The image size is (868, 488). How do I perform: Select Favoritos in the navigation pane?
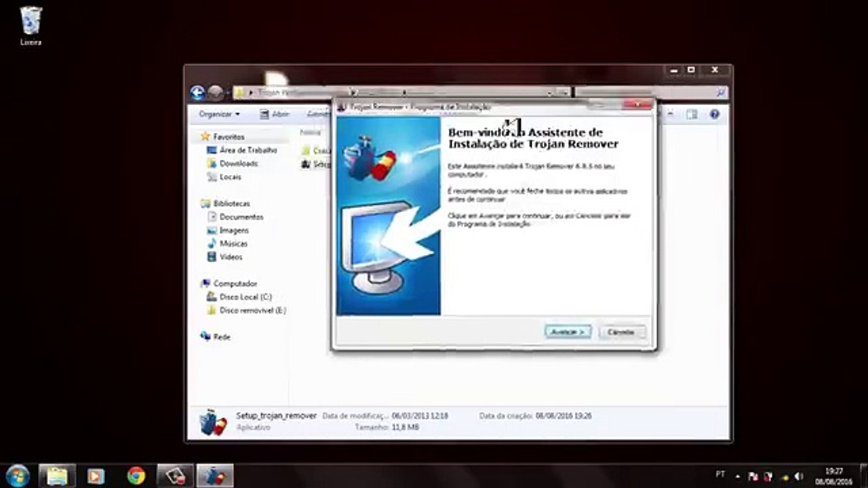pyautogui.click(x=229, y=137)
